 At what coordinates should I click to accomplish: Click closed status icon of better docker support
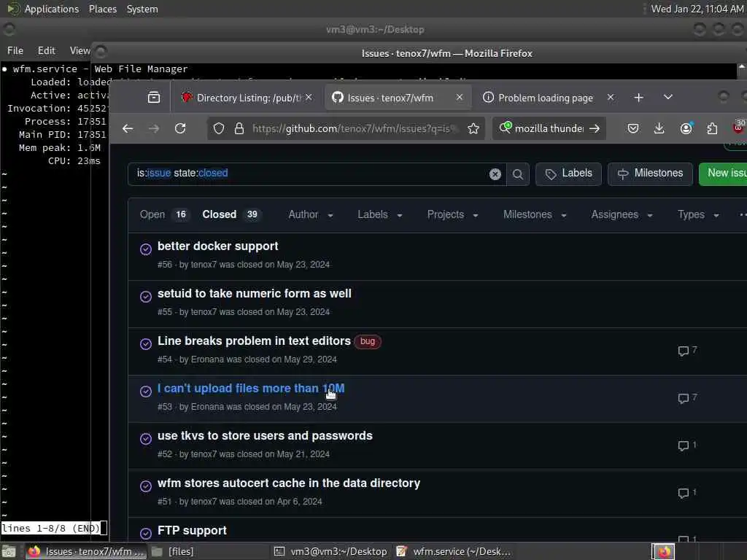tap(146, 249)
